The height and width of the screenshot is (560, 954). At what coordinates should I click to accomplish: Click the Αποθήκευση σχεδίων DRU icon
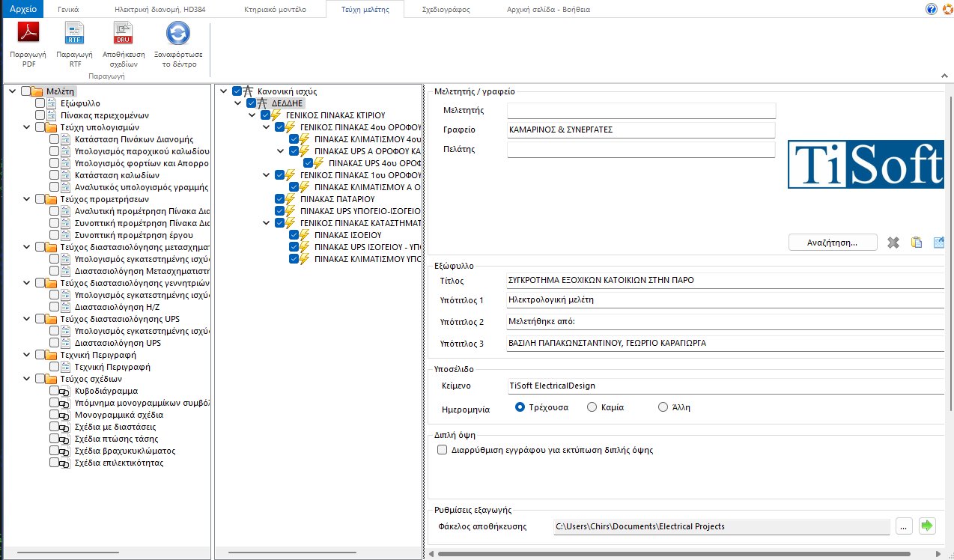point(121,42)
